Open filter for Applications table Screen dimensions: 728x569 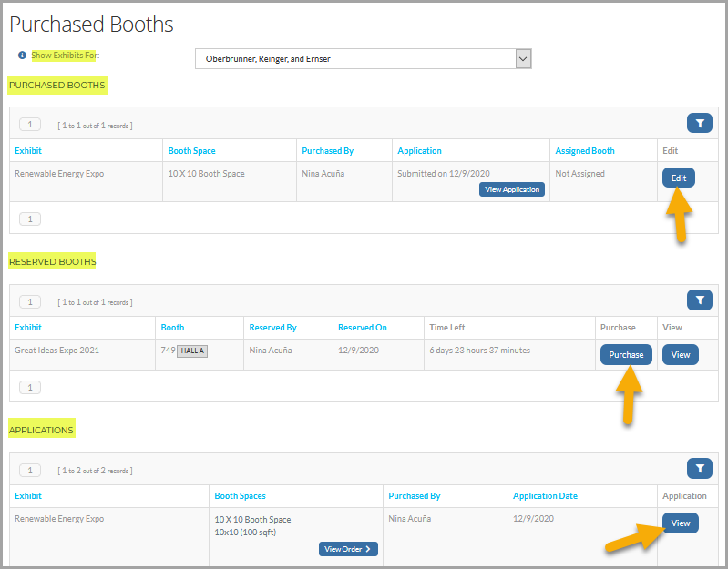(x=699, y=468)
